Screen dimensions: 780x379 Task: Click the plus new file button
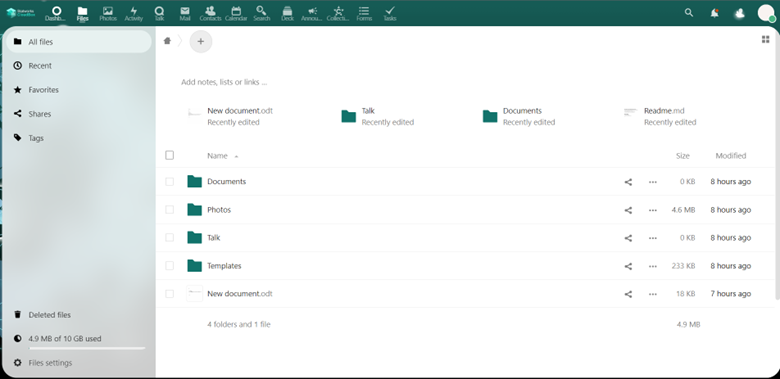[200, 41]
